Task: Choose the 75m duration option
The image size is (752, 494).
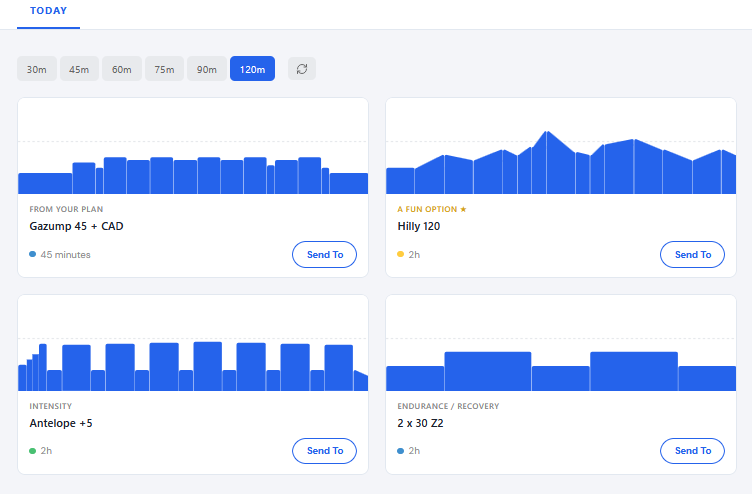Action: (x=164, y=69)
